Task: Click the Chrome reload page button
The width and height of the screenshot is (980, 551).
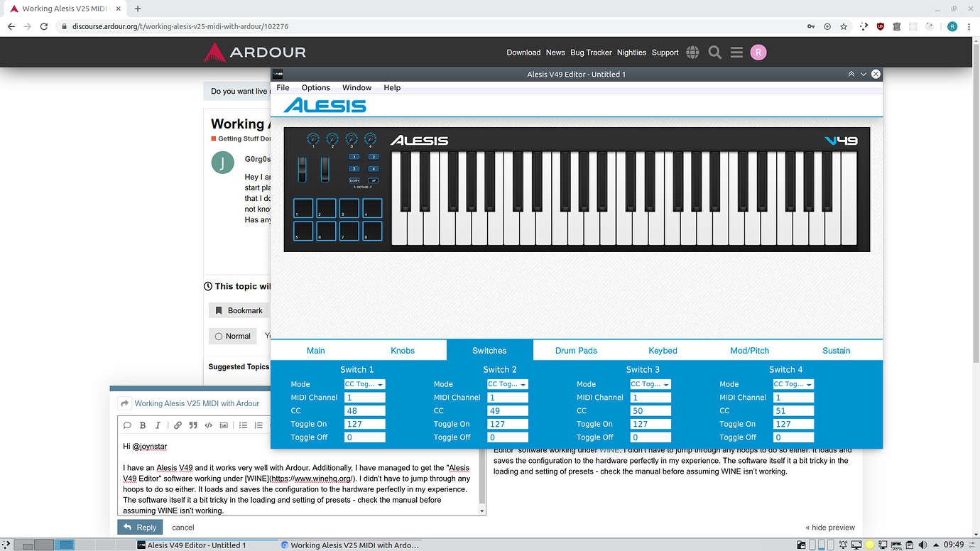Action: pyautogui.click(x=44, y=26)
